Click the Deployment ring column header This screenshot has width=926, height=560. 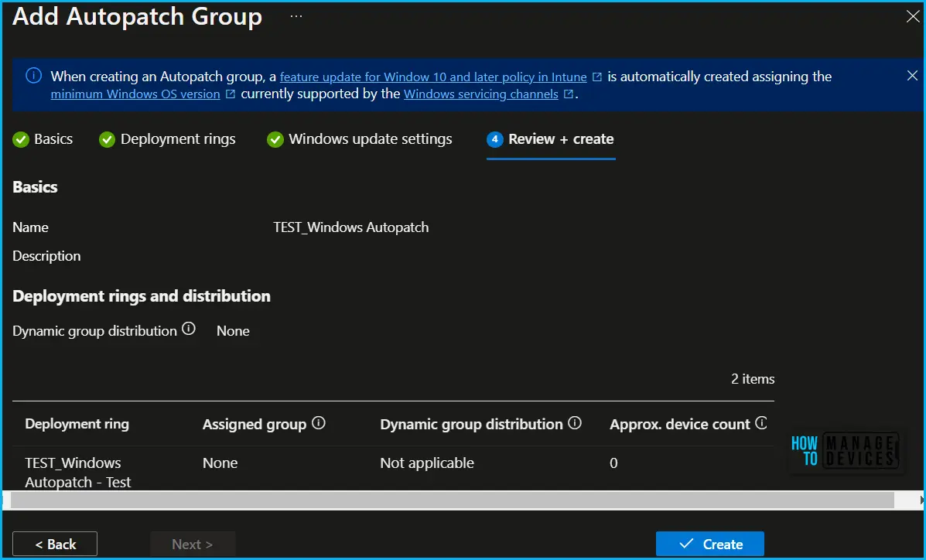pos(77,424)
